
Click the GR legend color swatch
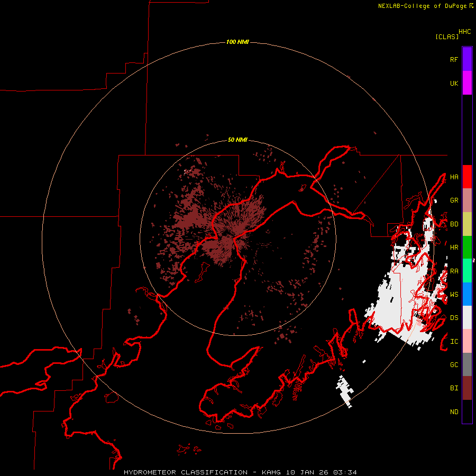(x=467, y=200)
